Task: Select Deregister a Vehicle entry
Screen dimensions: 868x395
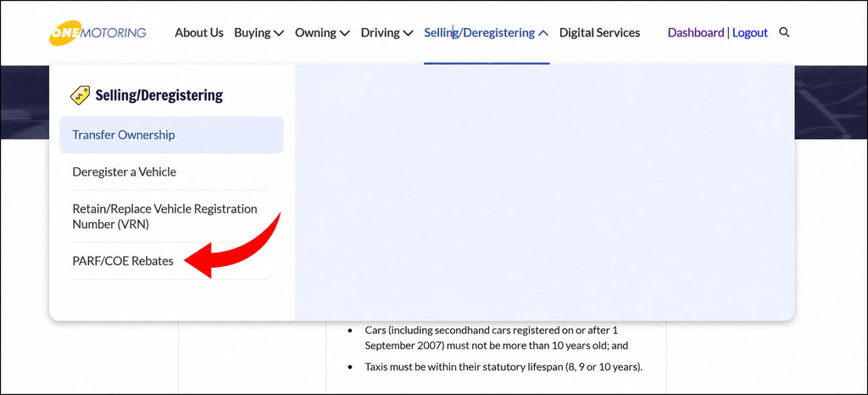Action: pos(170,172)
